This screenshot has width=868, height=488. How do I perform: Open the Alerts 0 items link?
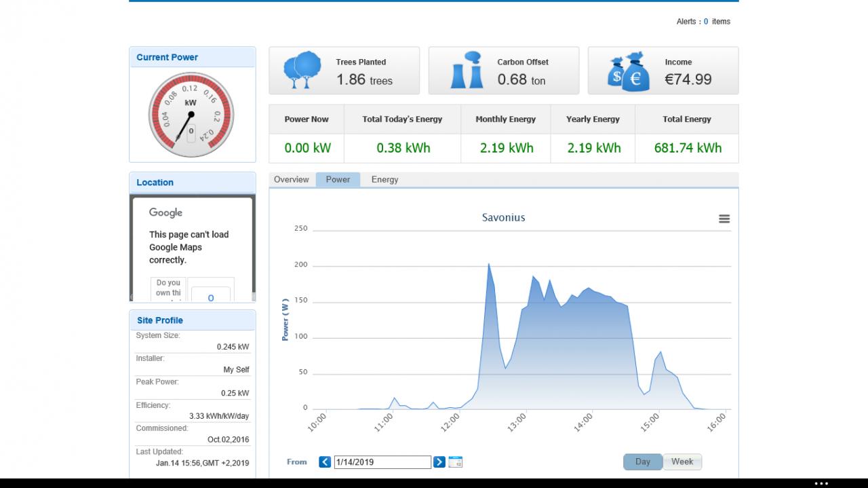tap(703, 22)
